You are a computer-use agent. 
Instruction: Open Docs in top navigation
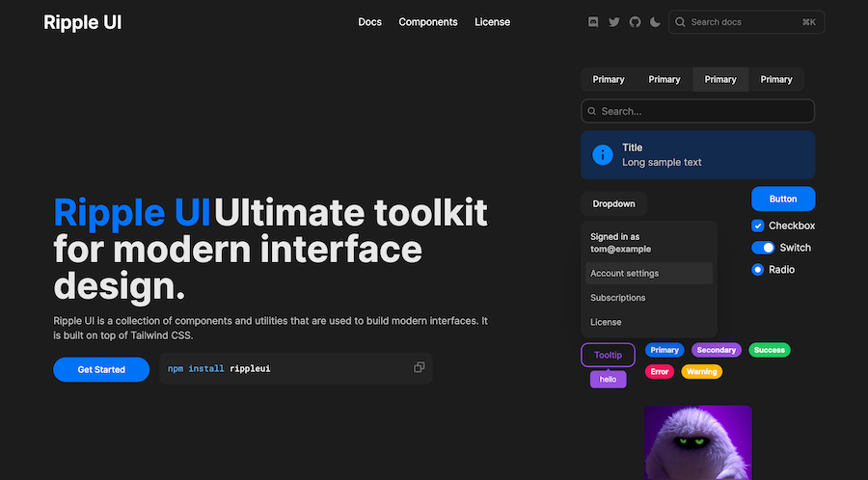pos(369,22)
